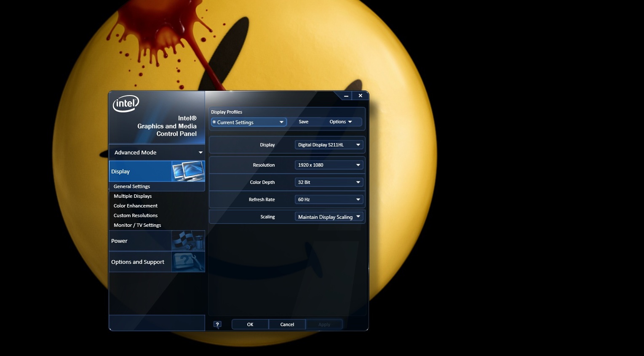
Task: Open the Digital Display S211HL dropdown
Action: (x=329, y=145)
